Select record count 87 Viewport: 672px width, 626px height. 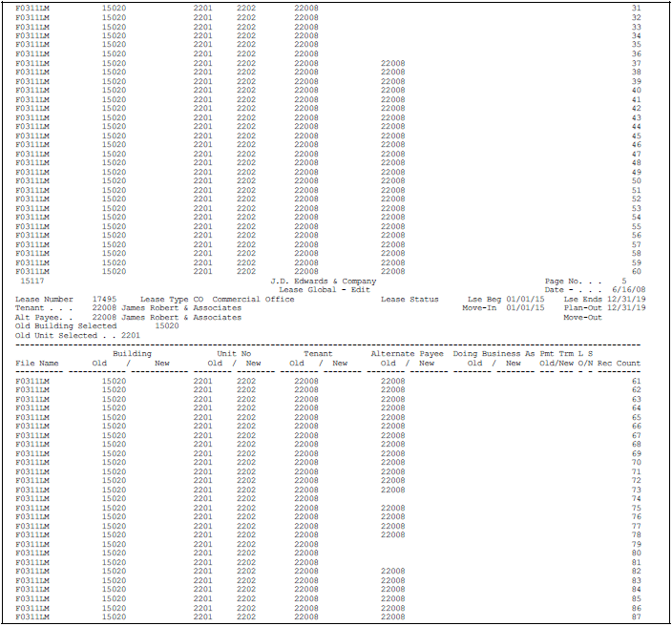click(637, 616)
